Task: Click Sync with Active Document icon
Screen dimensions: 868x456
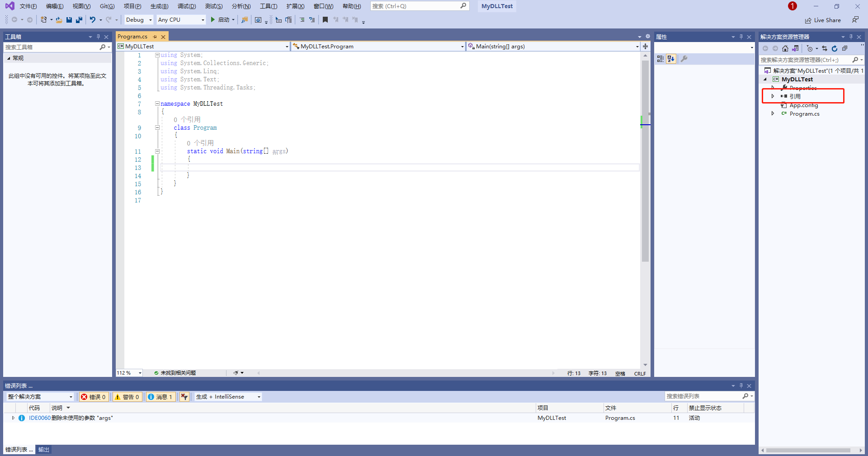Action: (x=825, y=48)
